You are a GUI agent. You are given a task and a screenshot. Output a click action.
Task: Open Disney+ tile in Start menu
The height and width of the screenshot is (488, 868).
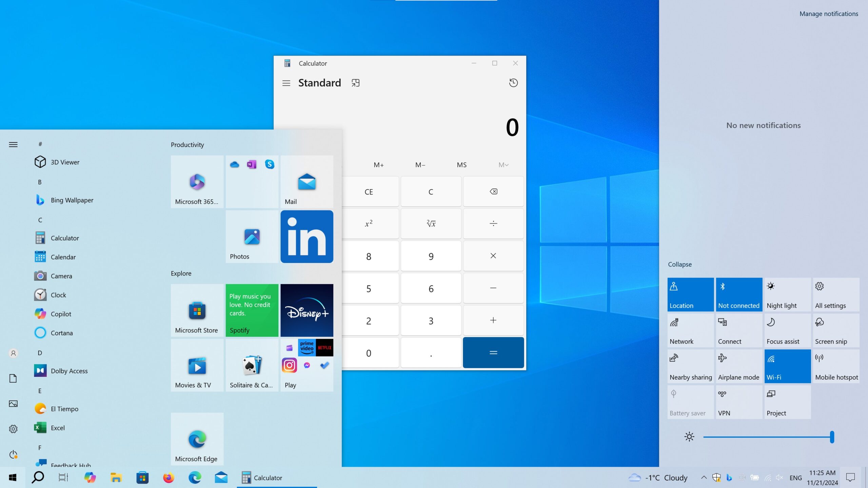[x=307, y=310]
